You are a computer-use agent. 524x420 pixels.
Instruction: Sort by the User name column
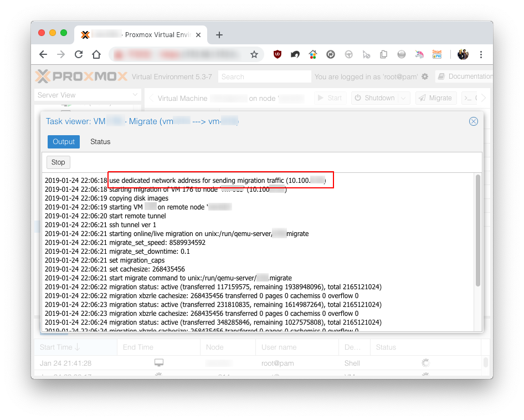[297, 347]
